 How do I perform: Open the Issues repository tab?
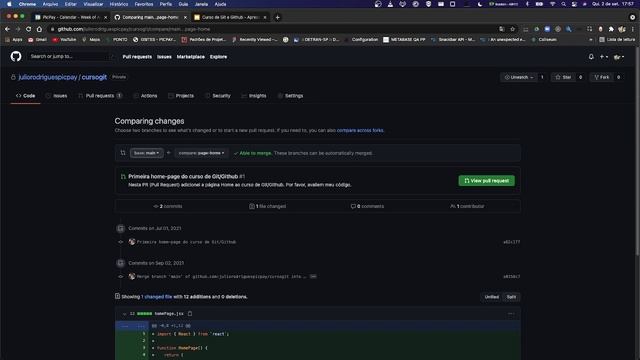pyautogui.click(x=56, y=96)
